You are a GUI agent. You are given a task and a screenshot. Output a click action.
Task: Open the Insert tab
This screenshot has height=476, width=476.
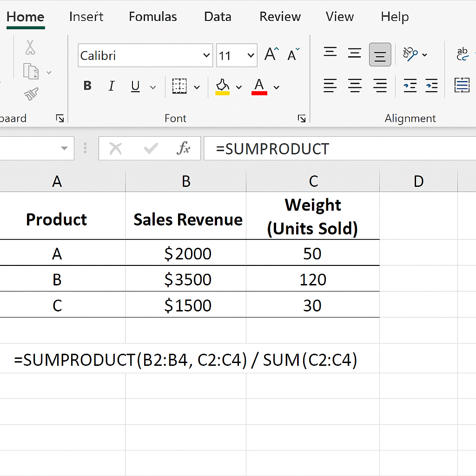pyautogui.click(x=86, y=17)
